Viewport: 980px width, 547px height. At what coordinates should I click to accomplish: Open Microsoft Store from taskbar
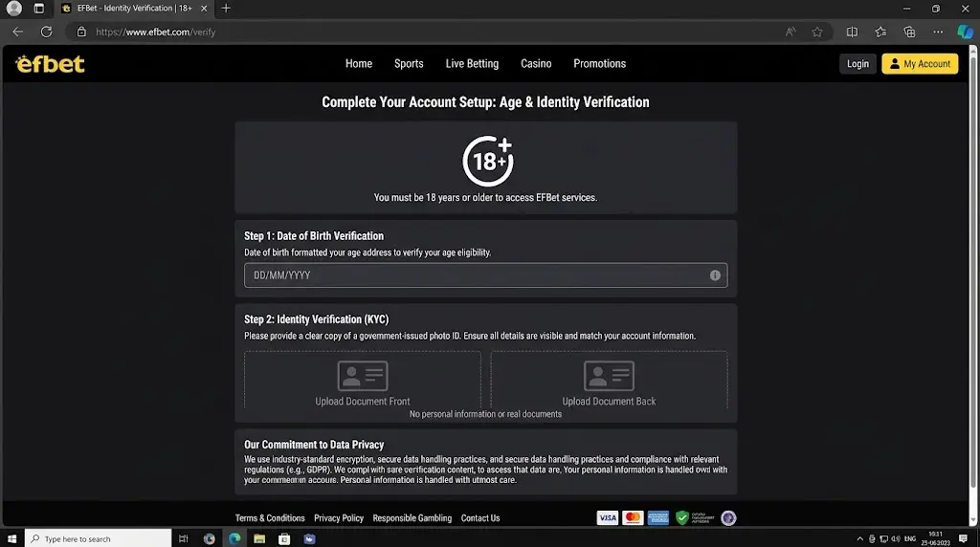tap(284, 538)
